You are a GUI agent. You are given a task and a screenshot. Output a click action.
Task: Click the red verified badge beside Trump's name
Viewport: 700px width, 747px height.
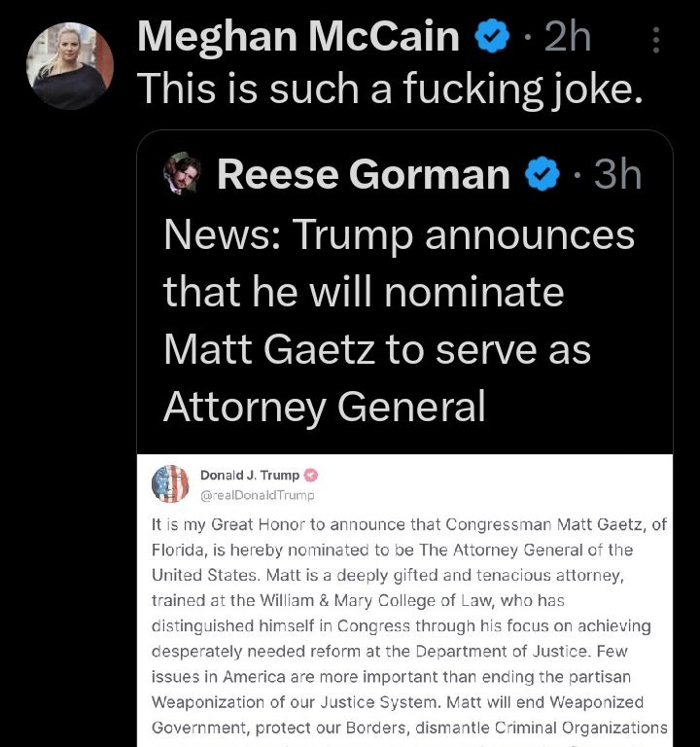(x=312, y=476)
